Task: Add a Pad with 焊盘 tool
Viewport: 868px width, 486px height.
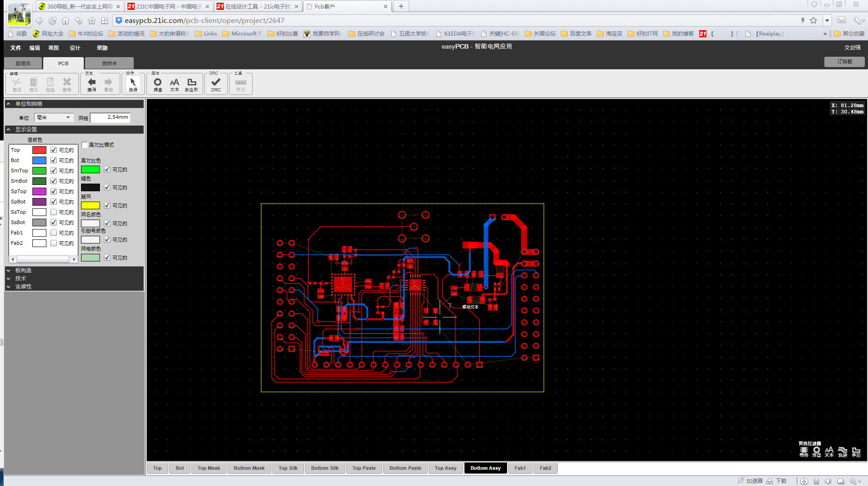Action: [158, 84]
